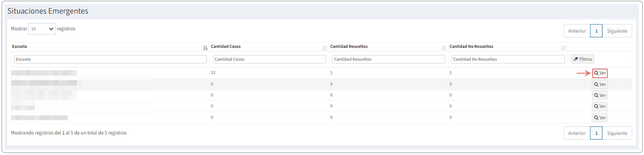Screen dimensions: 644x155
Task: Click the bottom Anterior pagination button
Action: click(x=577, y=133)
